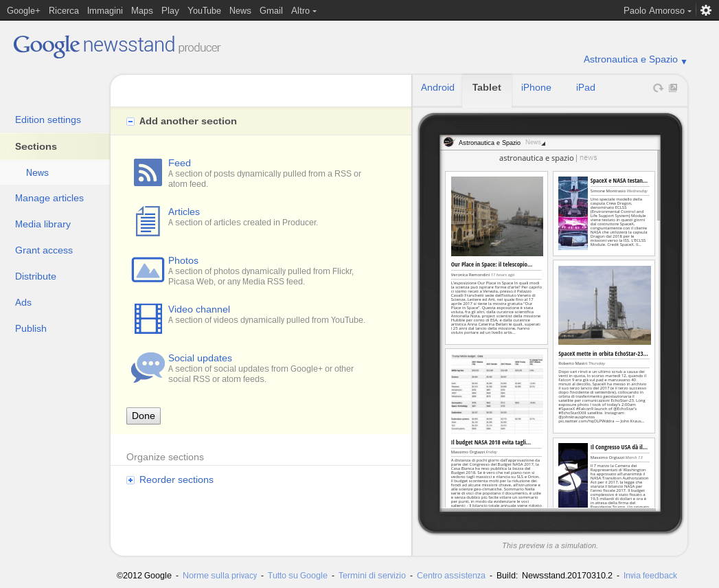Add a Social updates section link
Image resolution: width=719 pixels, height=588 pixels.
pyautogui.click(x=200, y=358)
